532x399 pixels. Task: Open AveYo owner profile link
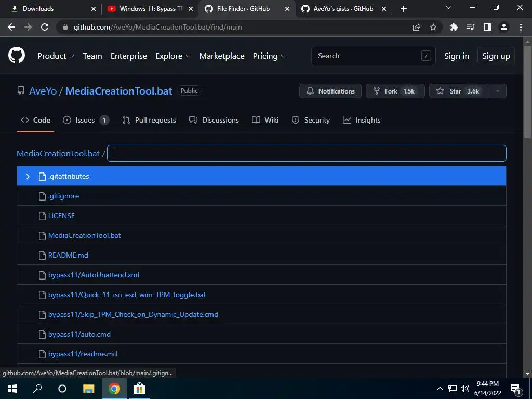(x=43, y=91)
